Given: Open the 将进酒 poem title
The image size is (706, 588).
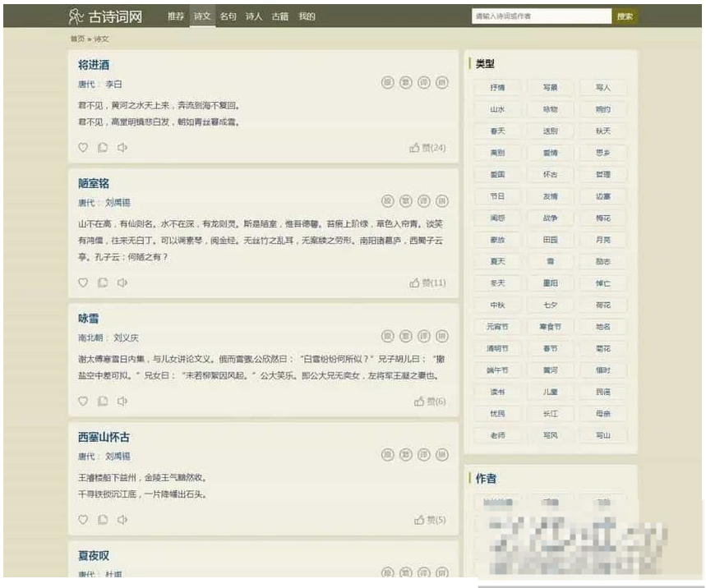Looking at the screenshot, I should click(94, 65).
